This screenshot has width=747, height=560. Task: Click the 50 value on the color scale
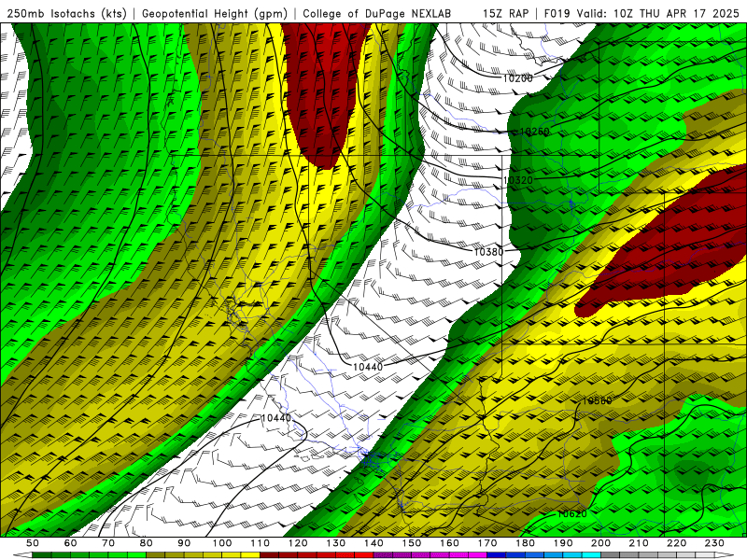33,543
